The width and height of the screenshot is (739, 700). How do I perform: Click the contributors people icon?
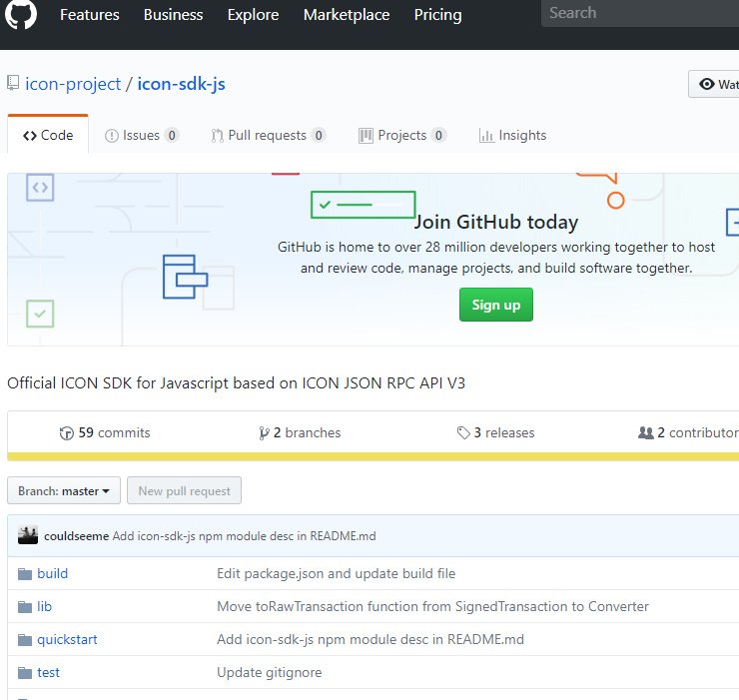click(646, 432)
